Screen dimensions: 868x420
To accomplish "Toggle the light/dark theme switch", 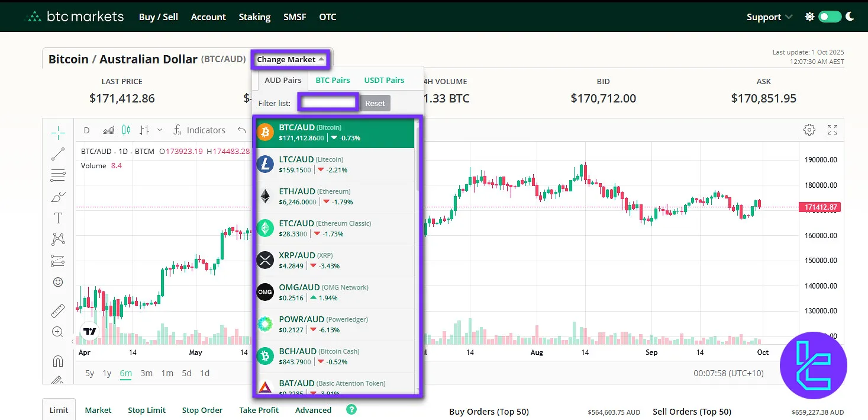I will tap(830, 17).
